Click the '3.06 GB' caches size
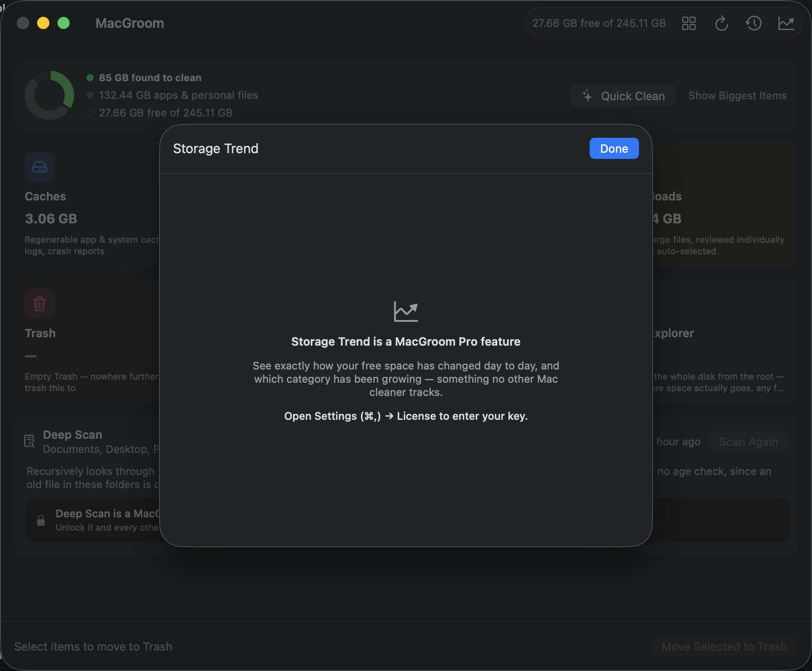This screenshot has height=671, width=812. click(x=51, y=219)
